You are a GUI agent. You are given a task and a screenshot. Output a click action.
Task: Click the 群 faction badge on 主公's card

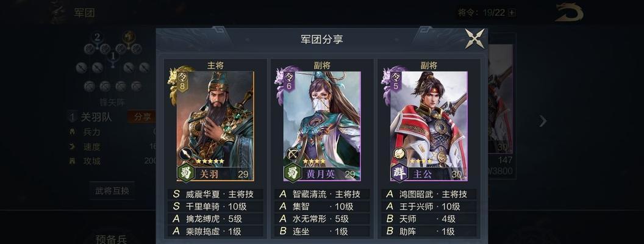[x=399, y=173]
